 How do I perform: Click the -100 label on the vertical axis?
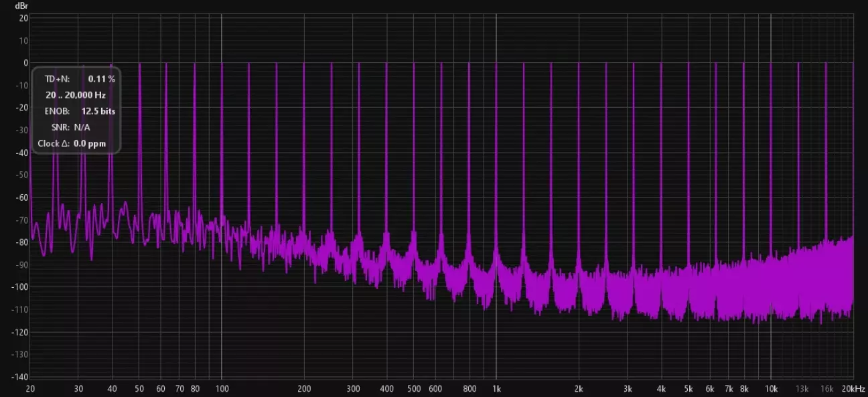(20, 287)
